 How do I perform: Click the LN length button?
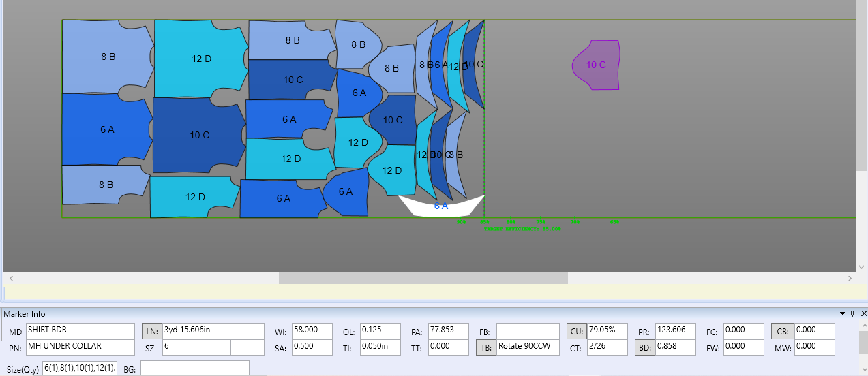151,331
